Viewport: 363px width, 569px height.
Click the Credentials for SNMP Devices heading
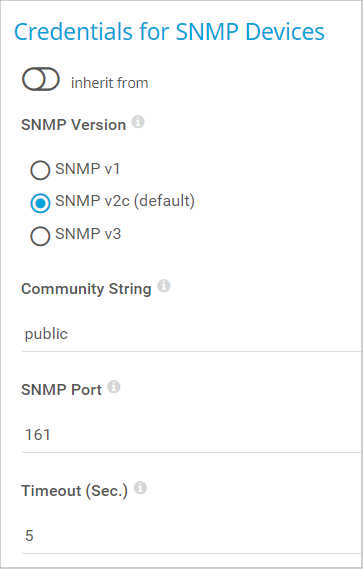(x=169, y=32)
